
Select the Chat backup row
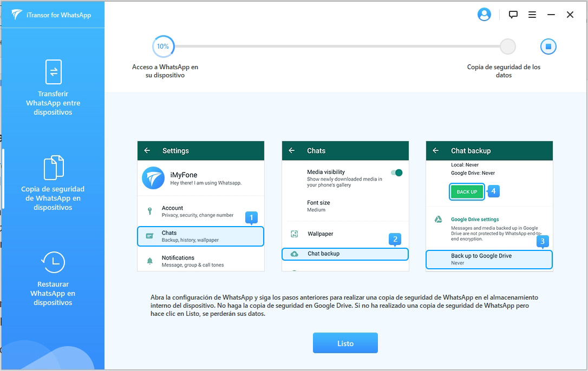pyautogui.click(x=345, y=254)
